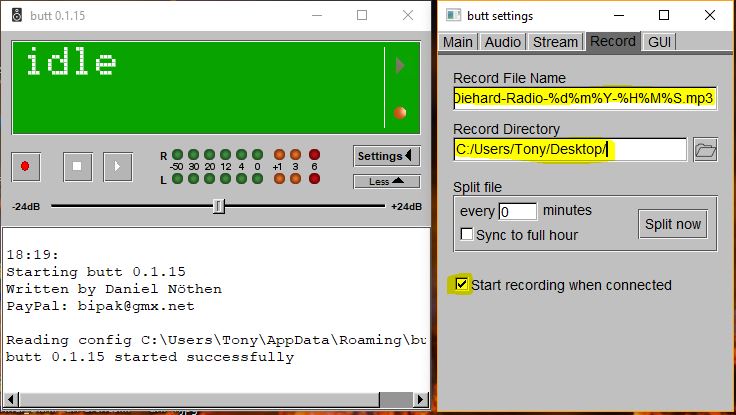Click the 'PayPal: bipak@gmx.net' log line
The image size is (736, 415).
tap(100, 306)
